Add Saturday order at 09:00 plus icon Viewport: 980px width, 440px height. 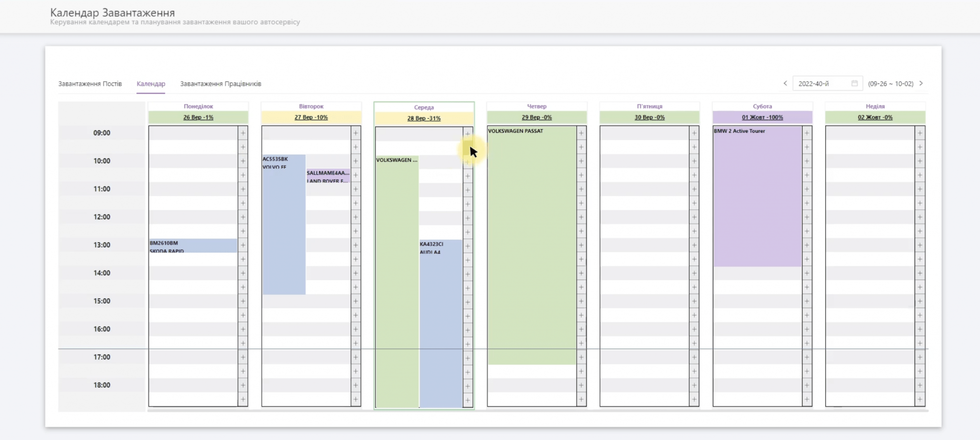coord(807,133)
